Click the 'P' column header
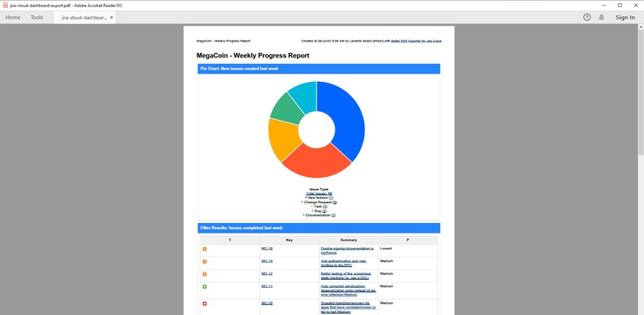Viewport: 644px width, 315px height. point(407,240)
